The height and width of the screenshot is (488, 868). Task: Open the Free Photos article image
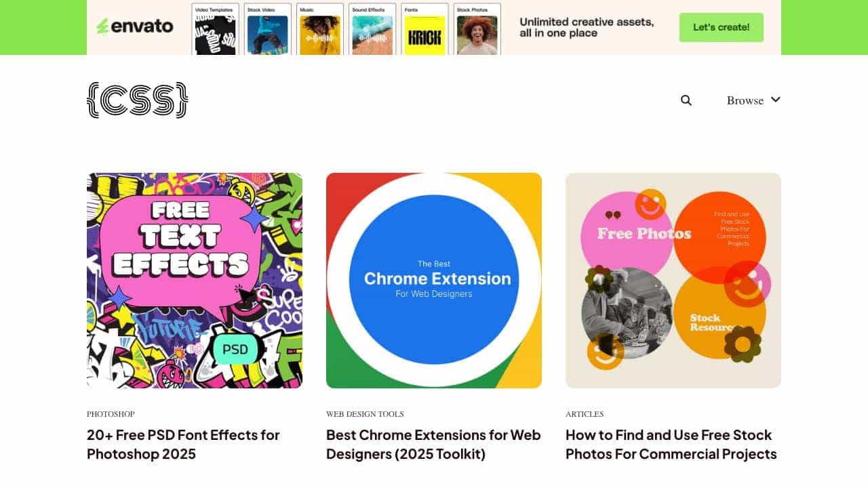pos(673,281)
